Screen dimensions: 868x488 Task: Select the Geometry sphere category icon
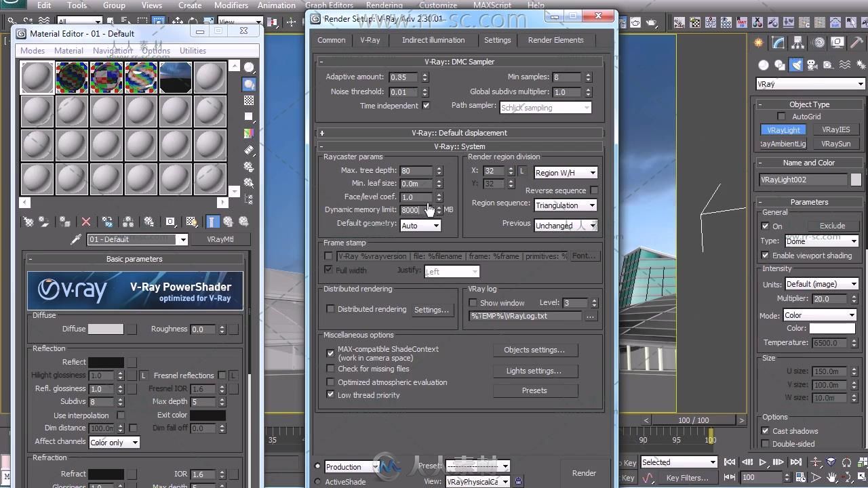pos(764,65)
